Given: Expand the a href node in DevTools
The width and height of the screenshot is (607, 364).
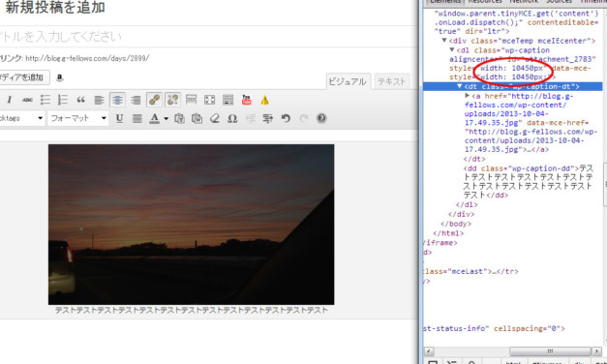Looking at the screenshot, I should click(468, 95).
